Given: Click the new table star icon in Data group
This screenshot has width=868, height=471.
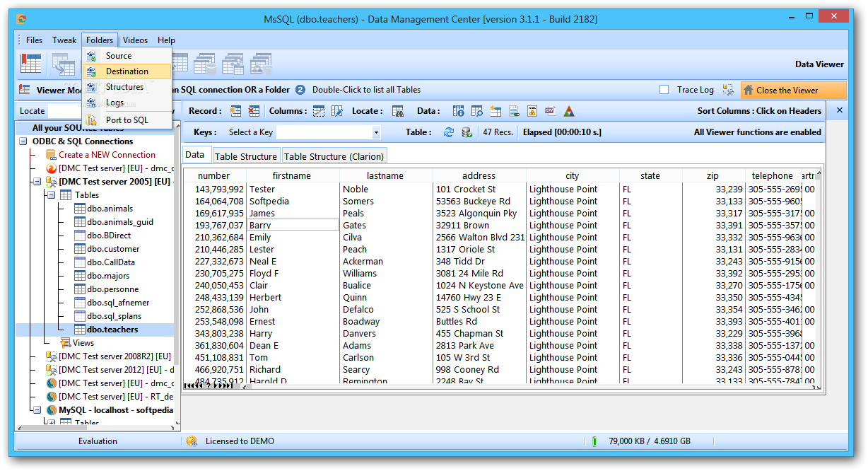Looking at the screenshot, I should (495, 111).
